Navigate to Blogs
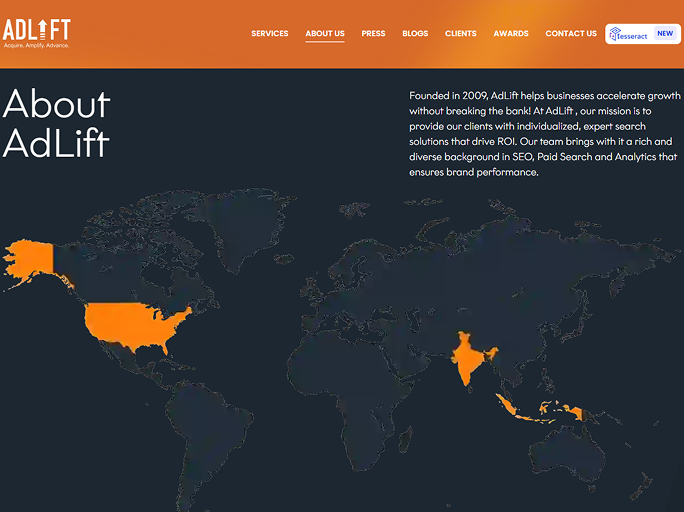 tap(415, 34)
